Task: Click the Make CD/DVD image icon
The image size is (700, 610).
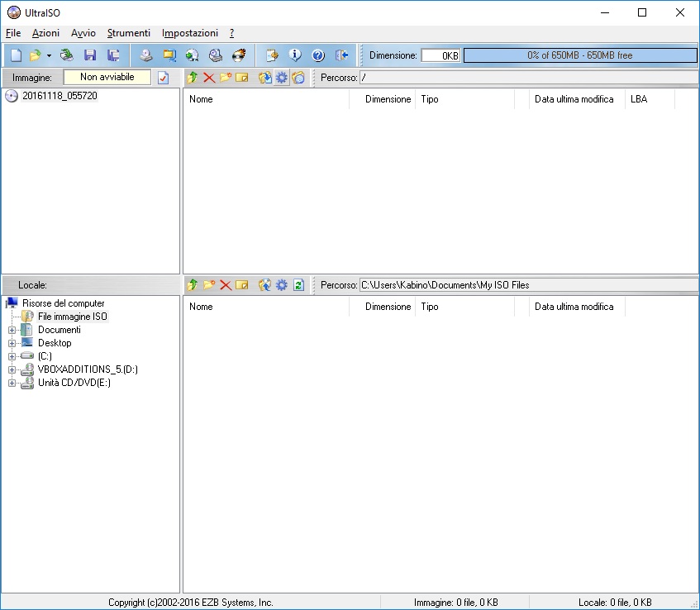Action: point(145,55)
